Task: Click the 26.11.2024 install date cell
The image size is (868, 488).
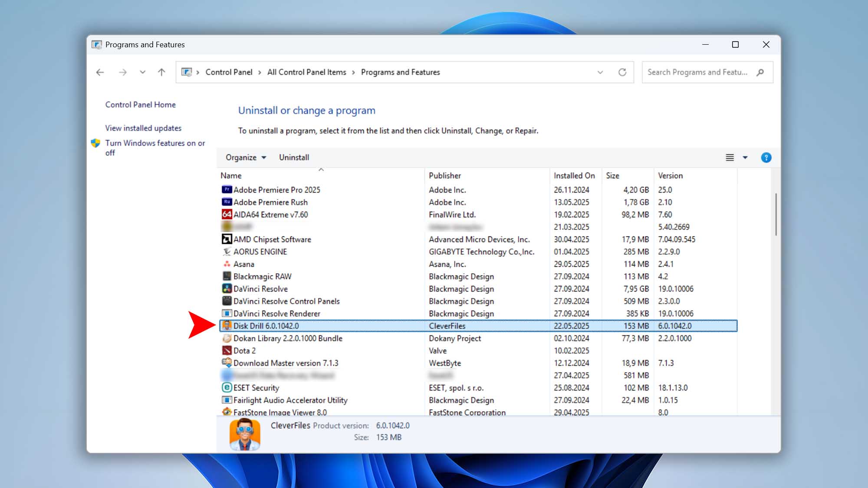Action: pos(571,190)
